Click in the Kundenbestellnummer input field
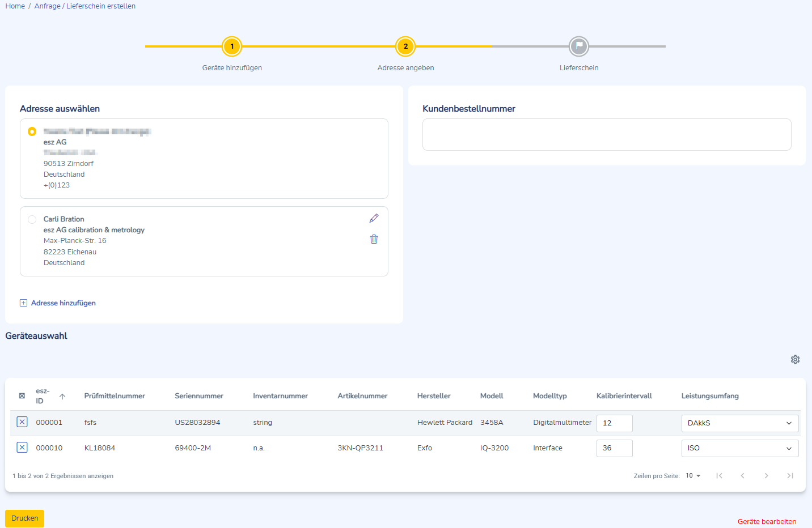This screenshot has height=528, width=812. click(x=607, y=135)
